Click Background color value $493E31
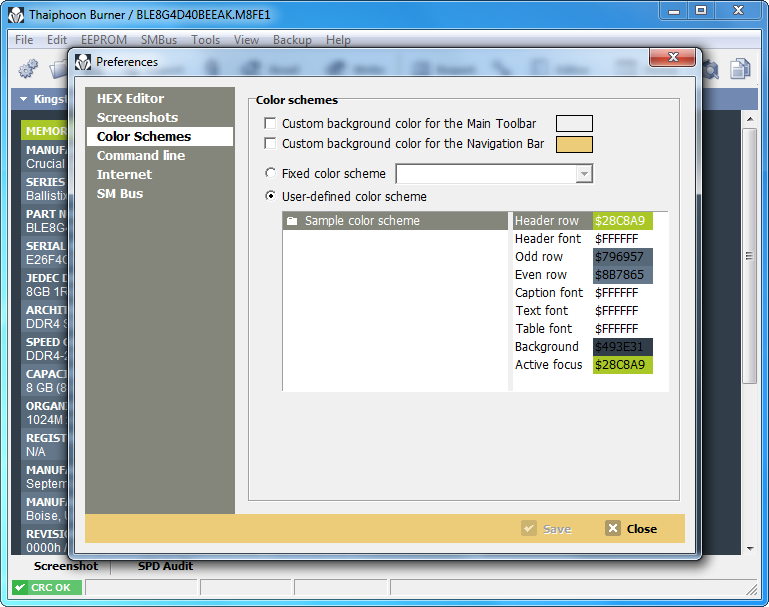This screenshot has width=769, height=607. click(622, 347)
